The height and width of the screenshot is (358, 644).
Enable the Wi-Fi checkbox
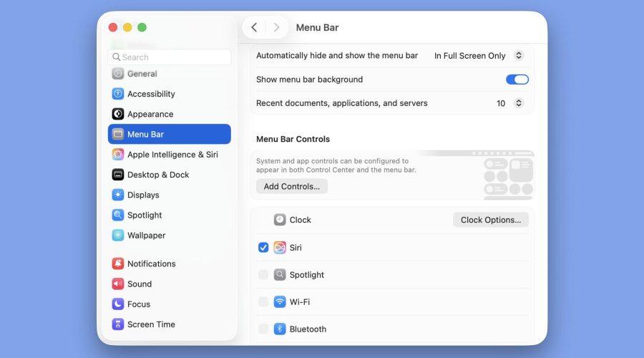(263, 301)
